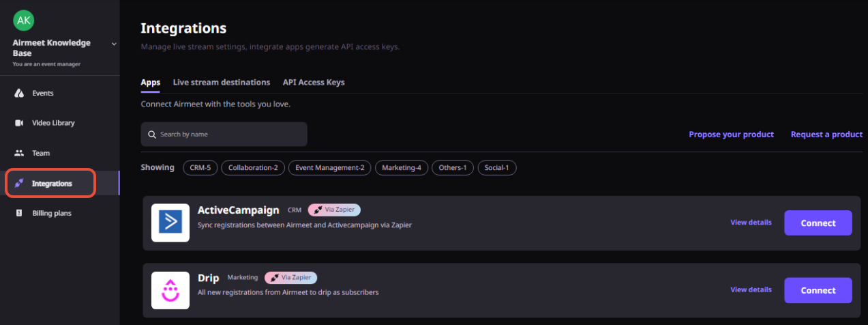
Task: Click the Search by name field
Action: coord(224,135)
